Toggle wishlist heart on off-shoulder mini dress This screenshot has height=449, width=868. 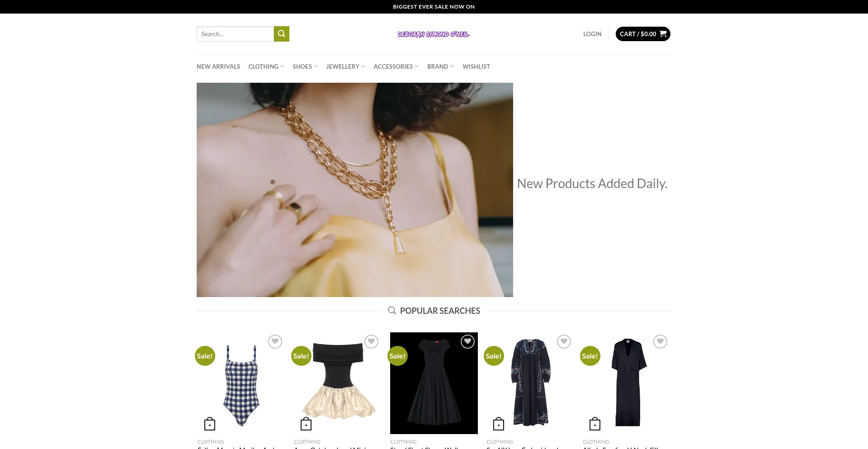[371, 341]
